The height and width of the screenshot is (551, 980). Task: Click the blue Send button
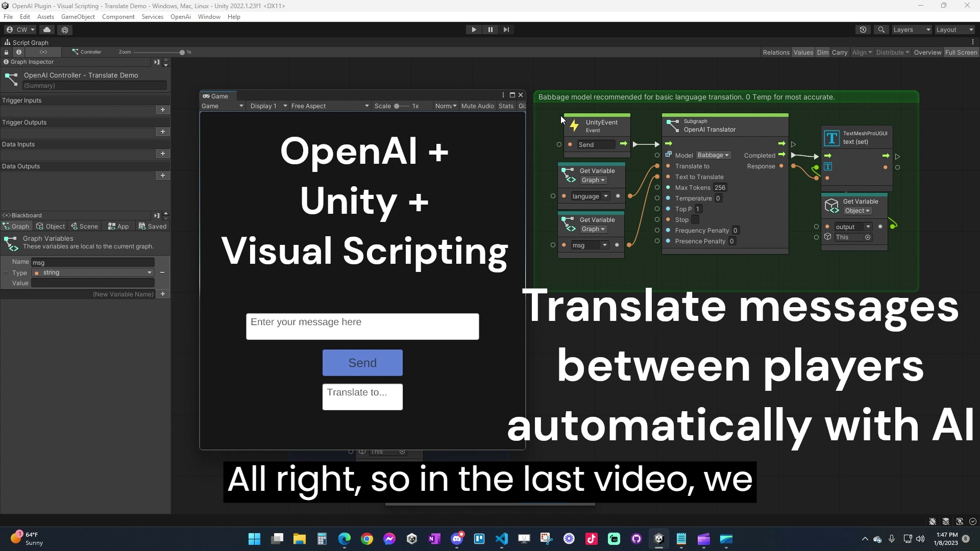[362, 363]
